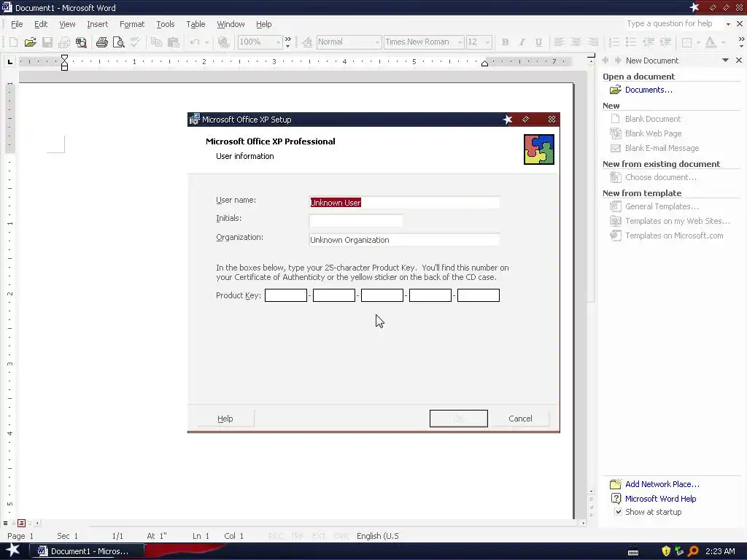Image resolution: width=747 pixels, height=560 pixels.
Task: Click the Align Left icon
Action: click(559, 42)
